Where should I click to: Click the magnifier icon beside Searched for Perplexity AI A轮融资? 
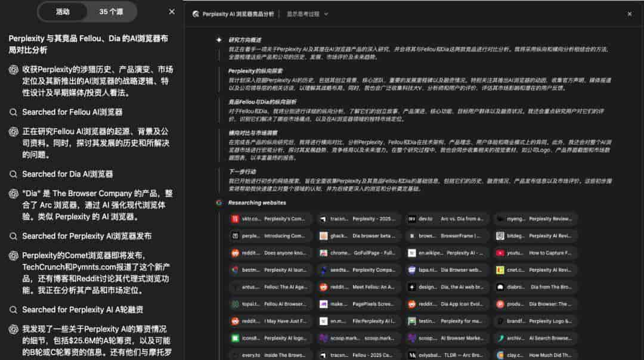coord(13,309)
